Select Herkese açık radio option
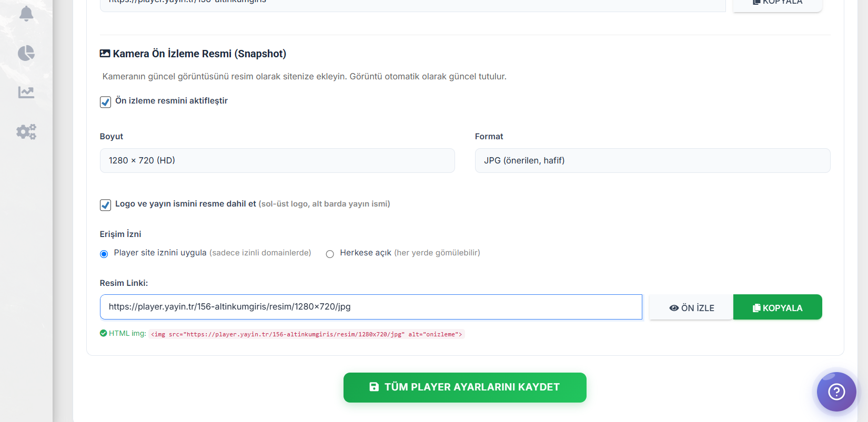The image size is (868, 422). point(330,254)
